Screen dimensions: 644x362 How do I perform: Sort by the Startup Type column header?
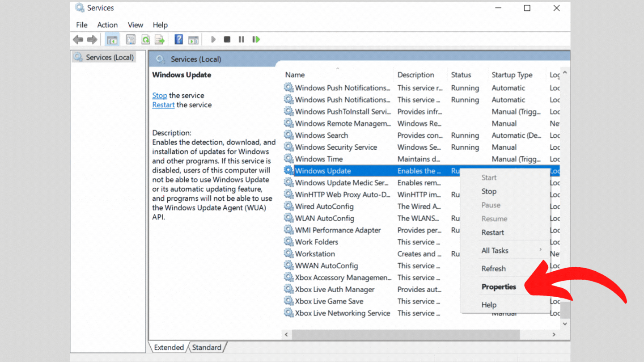tap(517, 75)
